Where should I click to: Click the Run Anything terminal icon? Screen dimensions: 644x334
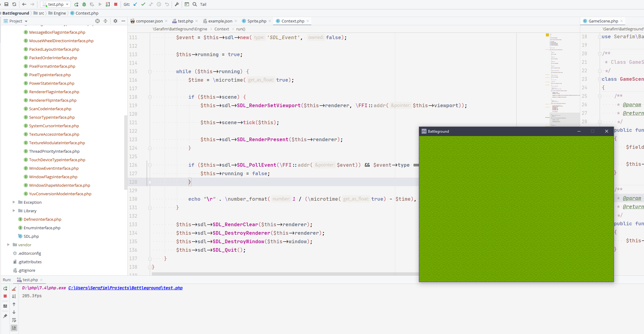tap(187, 4)
